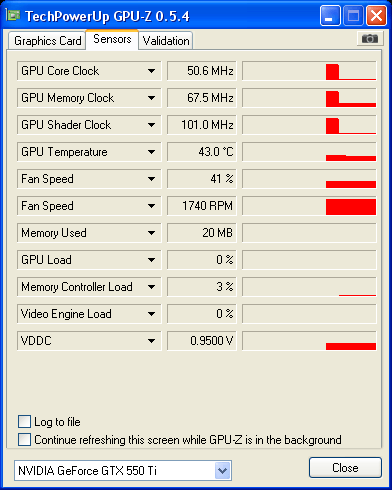Click the GPU-Z title bar app icon
392x490 pixels.
[13, 15]
